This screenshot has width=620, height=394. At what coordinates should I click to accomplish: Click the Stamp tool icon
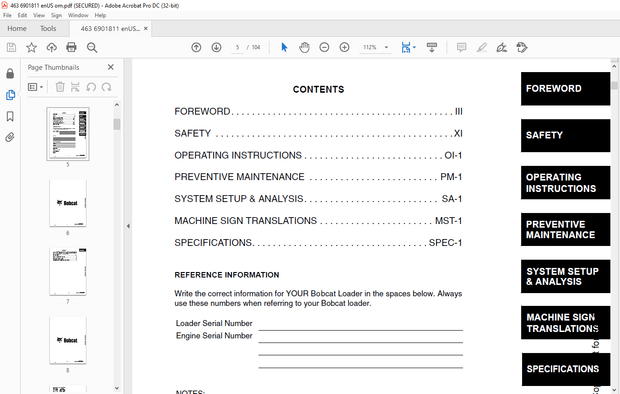click(x=522, y=47)
